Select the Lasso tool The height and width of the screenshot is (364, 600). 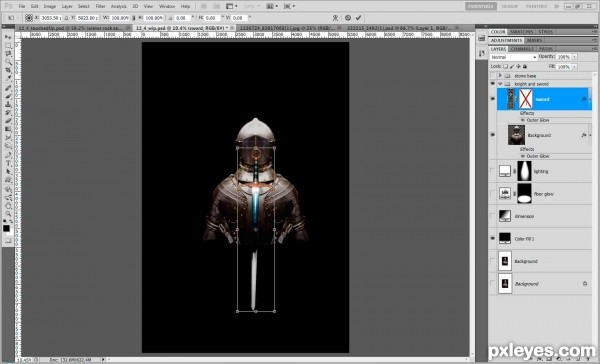[8, 54]
